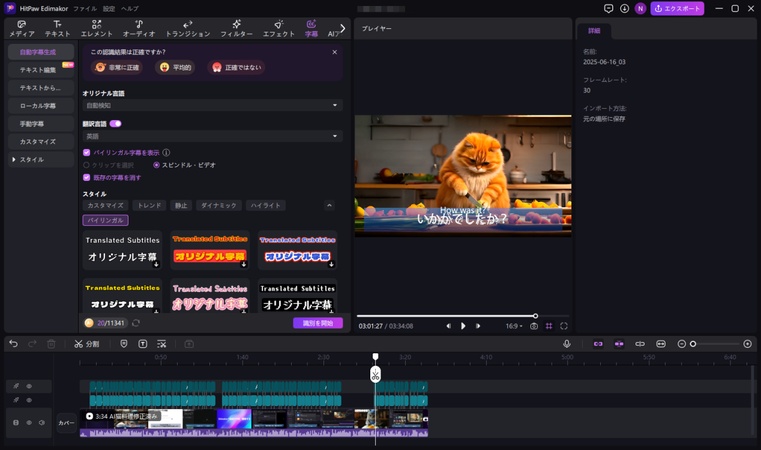Open the original language (自動検知) dropdown
The height and width of the screenshot is (450, 761).
coord(212,105)
